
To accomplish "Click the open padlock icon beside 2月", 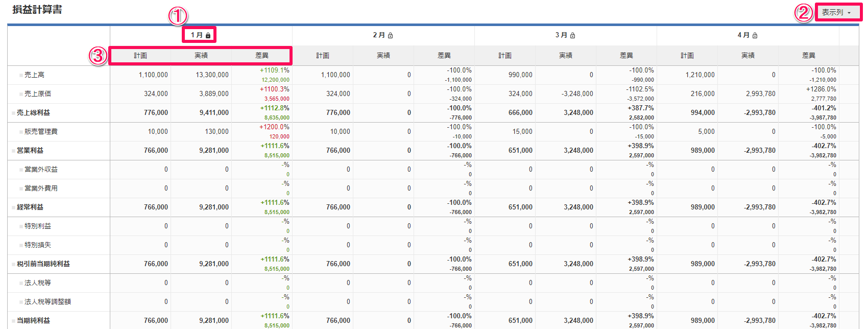I will point(391,35).
